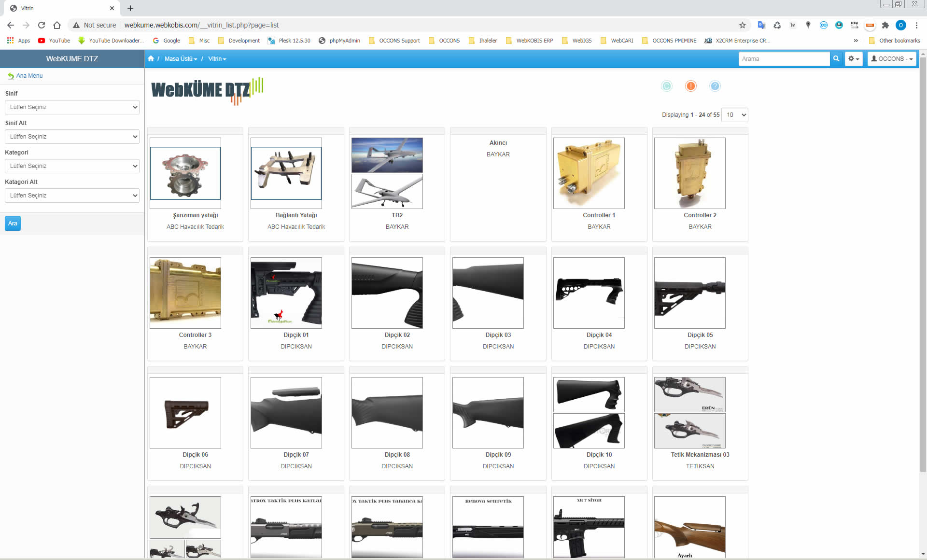Click the orange alert circle icon

691,86
